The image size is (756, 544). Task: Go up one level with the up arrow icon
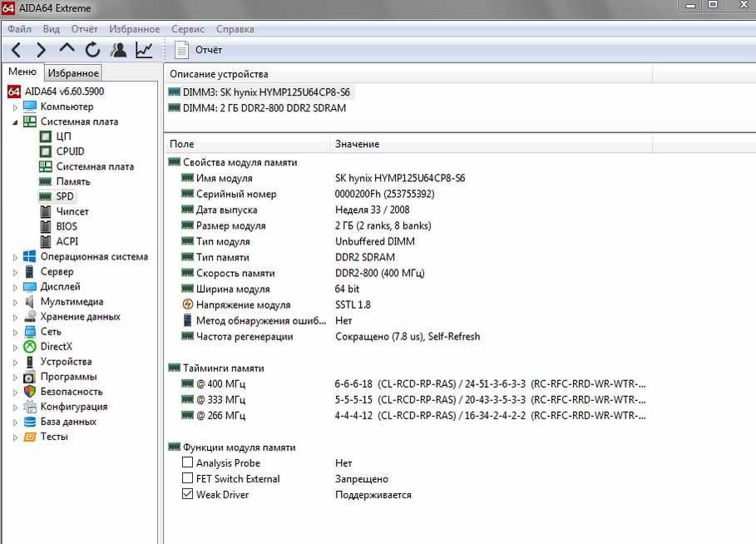point(67,48)
